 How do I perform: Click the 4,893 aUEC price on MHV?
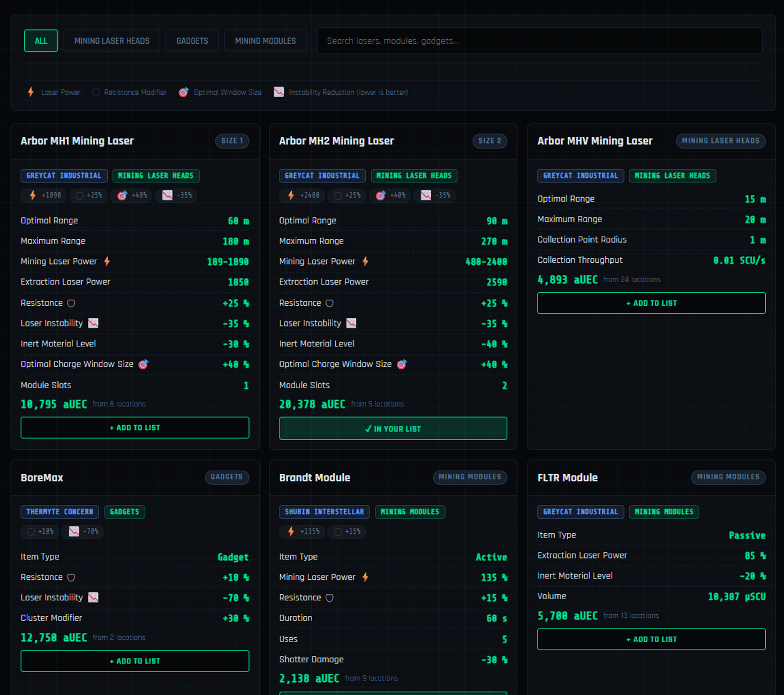[567, 279]
